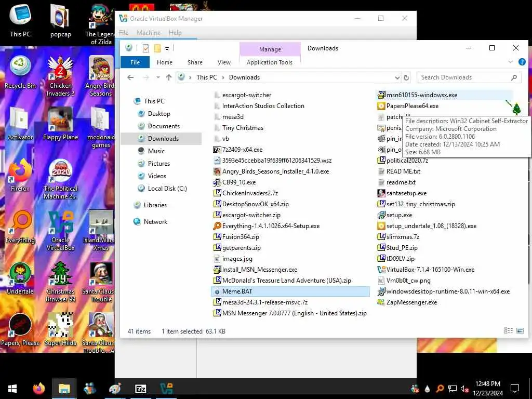Open This PC desktop icon
The width and height of the screenshot is (532, 399).
click(x=20, y=21)
